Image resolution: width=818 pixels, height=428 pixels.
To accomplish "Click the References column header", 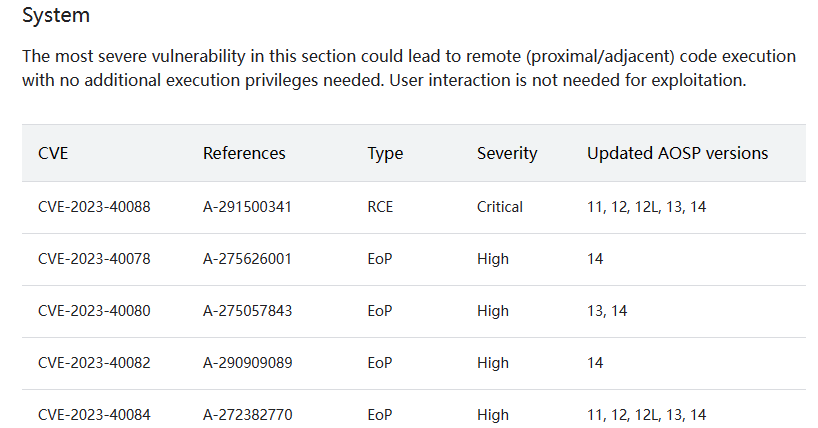I will (x=244, y=153).
